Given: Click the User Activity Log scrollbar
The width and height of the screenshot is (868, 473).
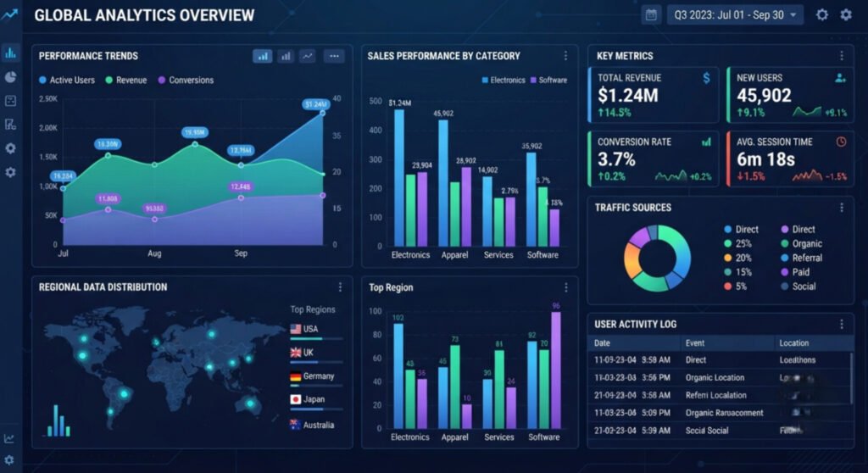Looking at the screenshot, I should coord(851,378).
